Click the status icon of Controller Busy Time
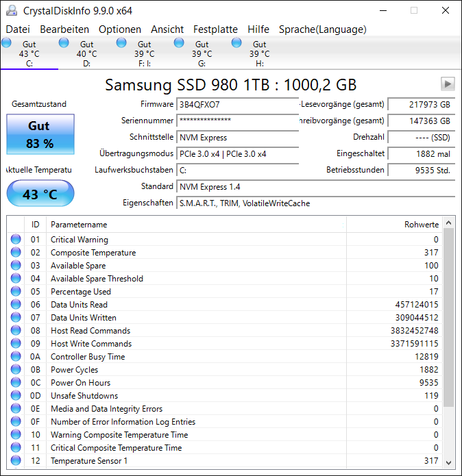This screenshot has height=476, width=462. 16,356
